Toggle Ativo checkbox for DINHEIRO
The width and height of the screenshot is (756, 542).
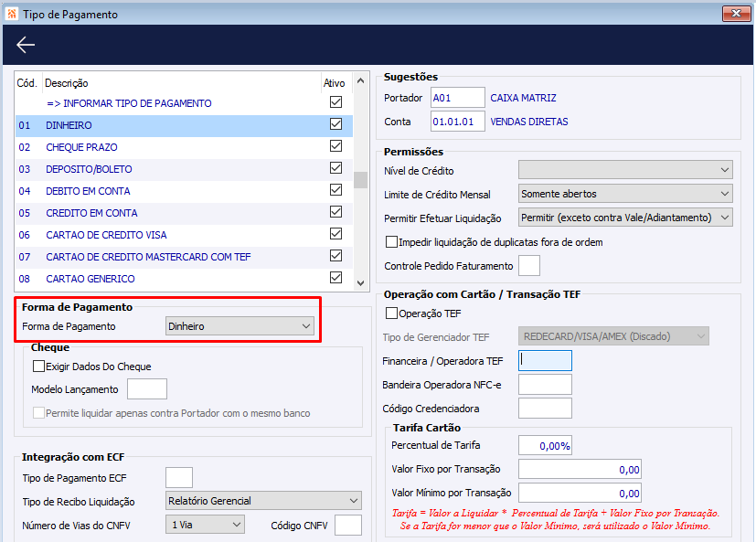(336, 124)
